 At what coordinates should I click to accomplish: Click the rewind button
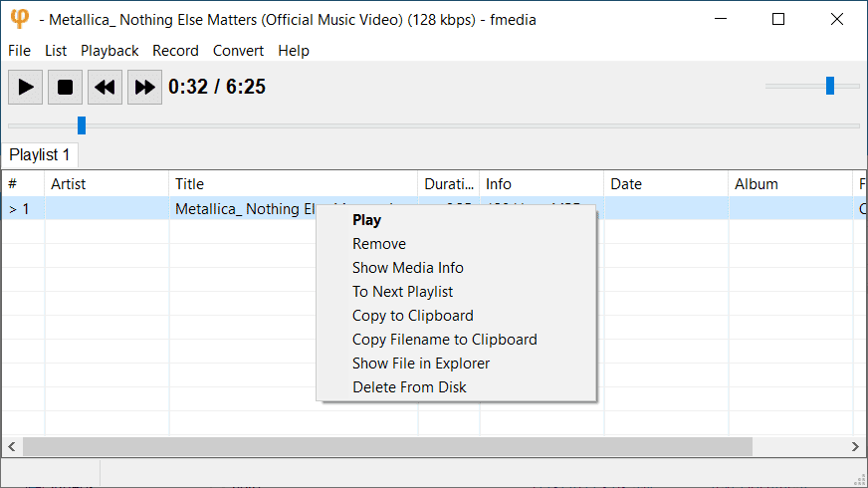[x=106, y=87]
